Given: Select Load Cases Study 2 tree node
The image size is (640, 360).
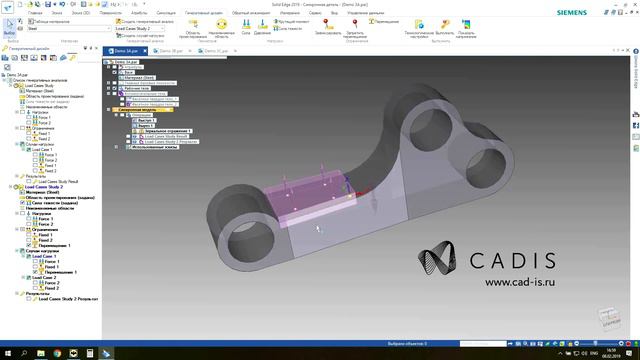Looking at the screenshot, I should click(x=44, y=187).
